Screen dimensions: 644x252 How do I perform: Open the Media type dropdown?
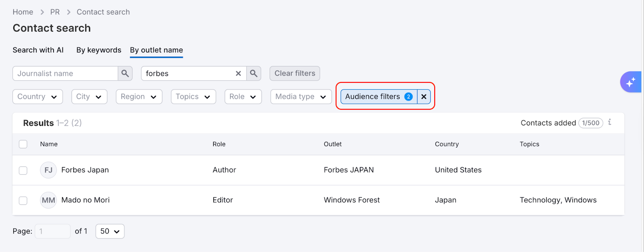[301, 96]
